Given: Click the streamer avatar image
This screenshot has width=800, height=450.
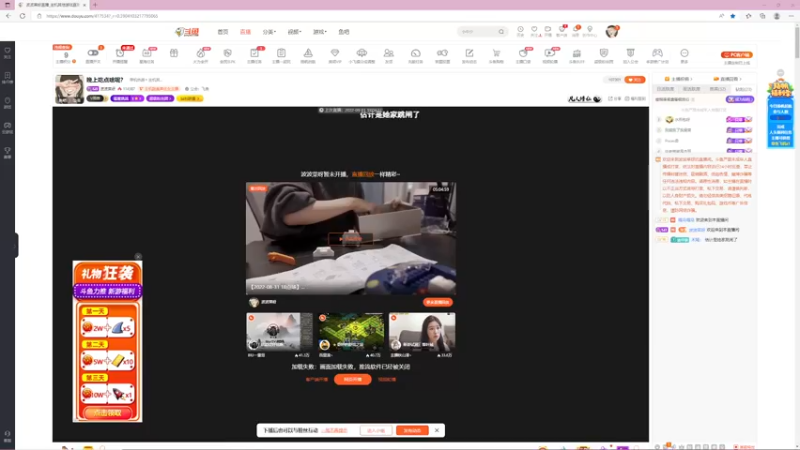Looking at the screenshot, I should [69, 89].
